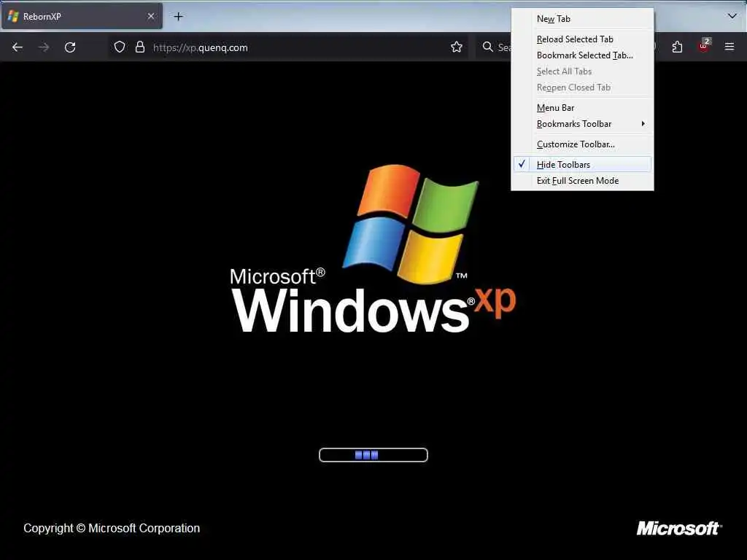The image size is (747, 560).
Task: Open the red extension badge icon
Action: (704, 46)
